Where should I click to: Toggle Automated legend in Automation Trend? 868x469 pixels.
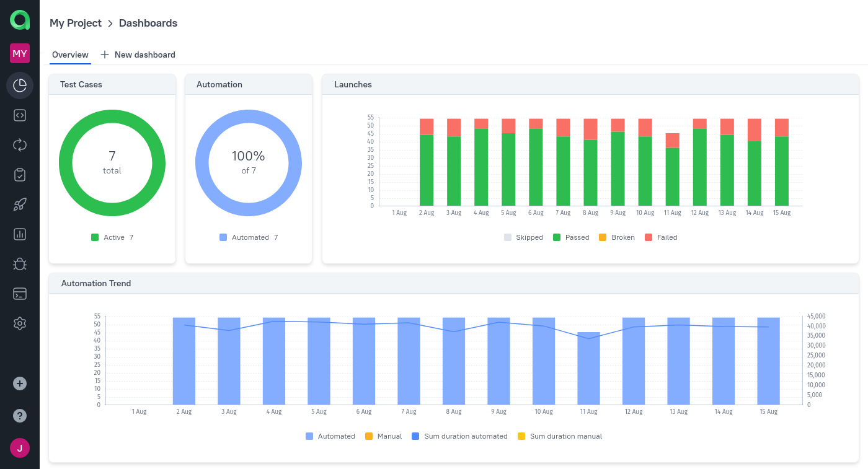tap(330, 436)
